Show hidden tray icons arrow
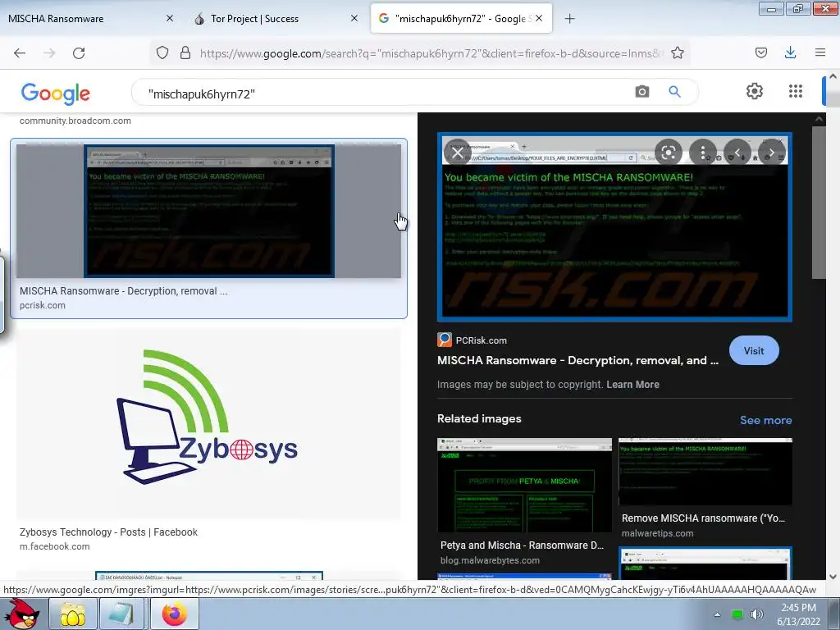The width and height of the screenshot is (840, 630). pyautogui.click(x=717, y=614)
